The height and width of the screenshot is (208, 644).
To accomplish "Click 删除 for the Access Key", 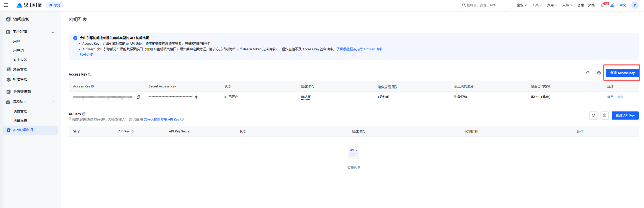I will click(620, 97).
